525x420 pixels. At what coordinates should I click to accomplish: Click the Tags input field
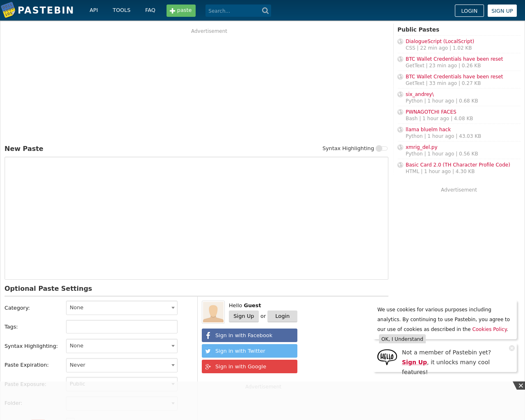pos(122,327)
